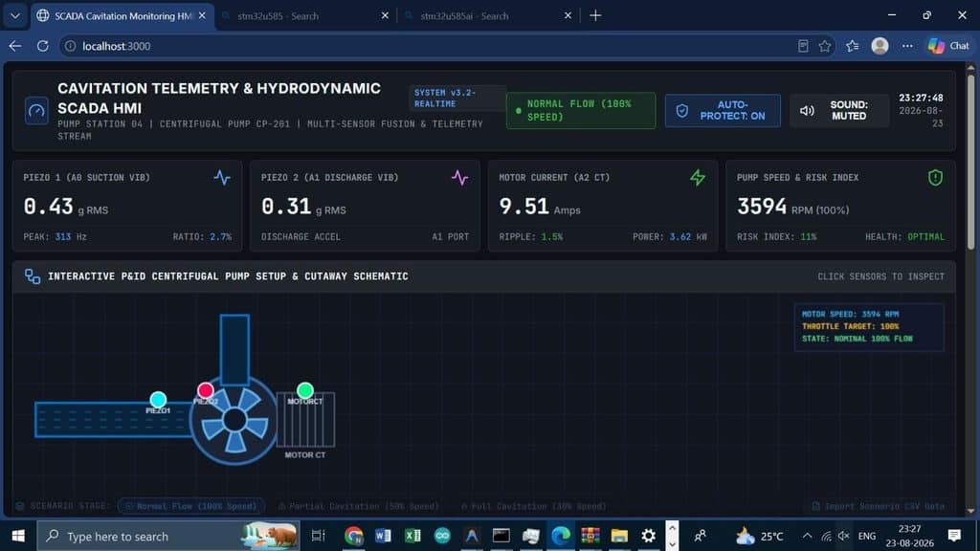Expand the browser tab actions chevron

click(x=15, y=15)
